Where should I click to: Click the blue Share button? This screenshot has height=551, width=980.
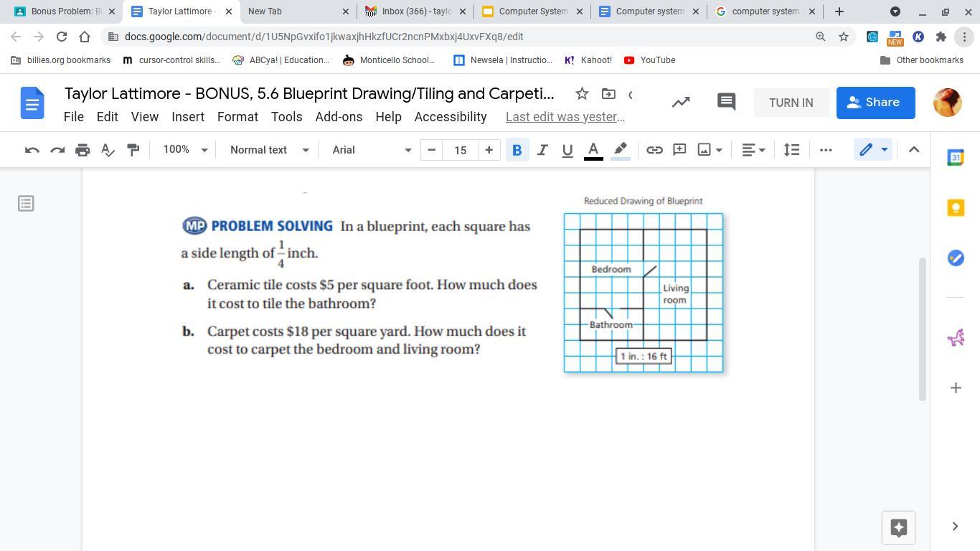(x=875, y=103)
